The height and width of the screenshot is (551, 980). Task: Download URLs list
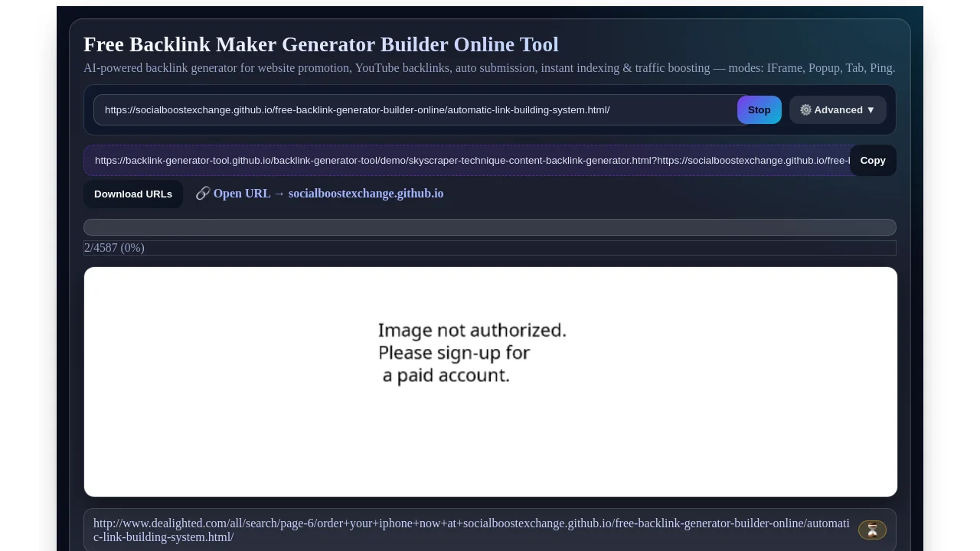pos(133,194)
